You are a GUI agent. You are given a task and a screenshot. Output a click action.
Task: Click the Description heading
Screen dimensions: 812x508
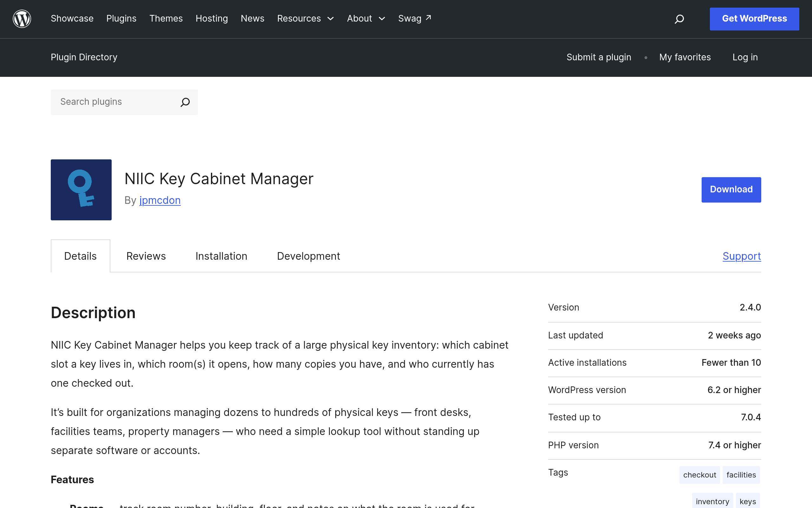[x=93, y=313]
